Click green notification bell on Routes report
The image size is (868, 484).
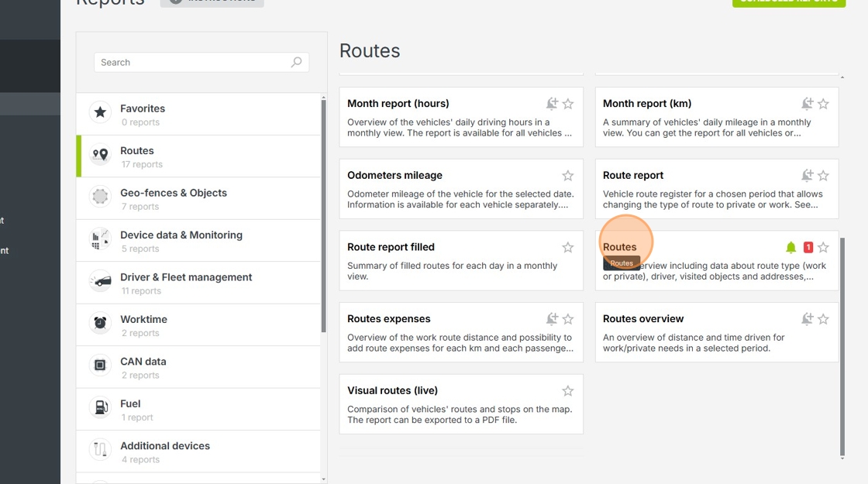pos(790,248)
